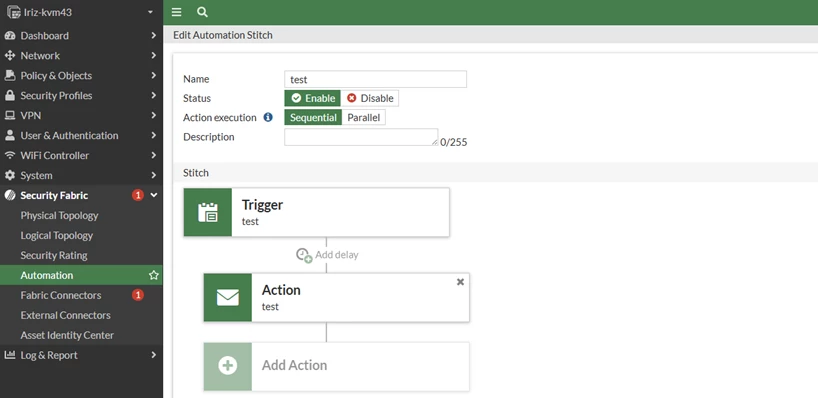The width and height of the screenshot is (818, 398).
Task: Click the WiFi Controller signal icon
Action: [10, 155]
